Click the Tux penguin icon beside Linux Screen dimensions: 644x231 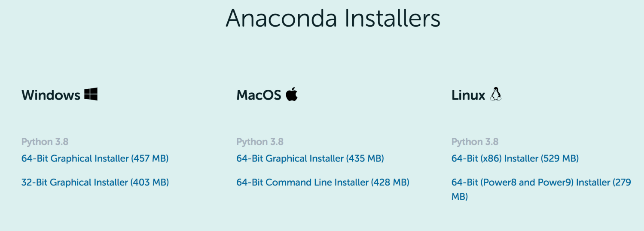496,94
